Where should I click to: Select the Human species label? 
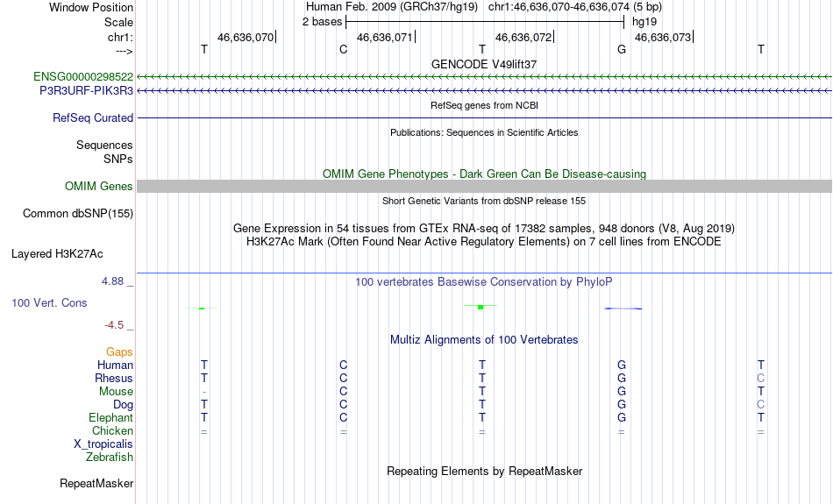115,365
